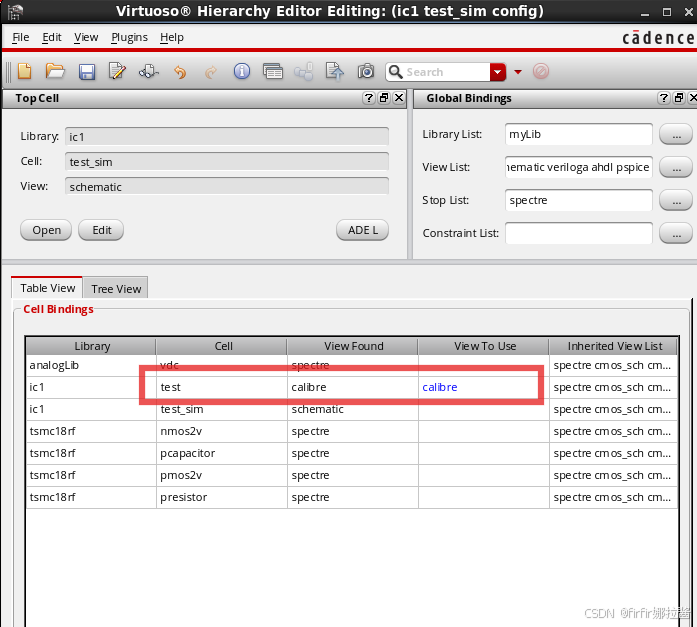
Task: Click the test cell in ic1 row
Action: point(221,387)
